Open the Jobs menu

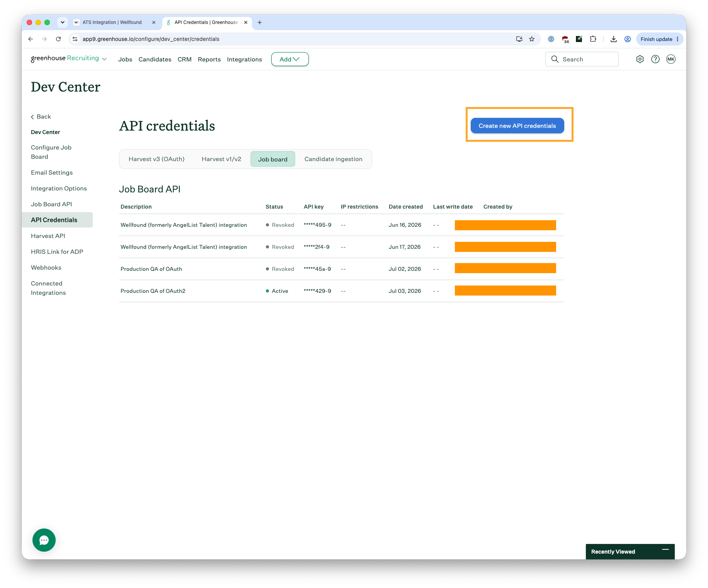pyautogui.click(x=125, y=59)
